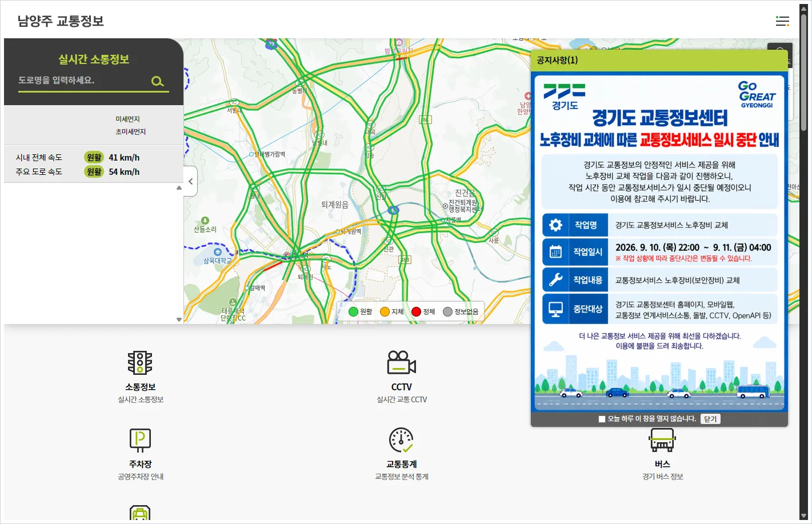Screen dimensions: 812x524
Task: Click the 삼육대학교 map marker
Action: click(217, 252)
